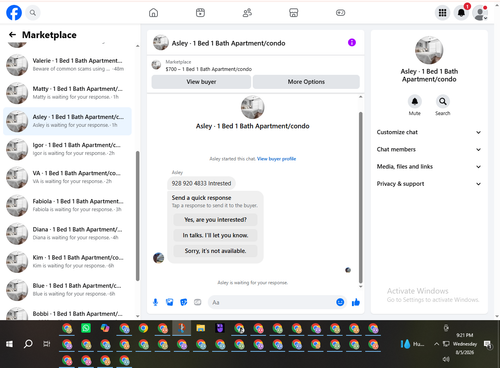Open the notifications bell
The height and width of the screenshot is (368, 500).
click(461, 13)
